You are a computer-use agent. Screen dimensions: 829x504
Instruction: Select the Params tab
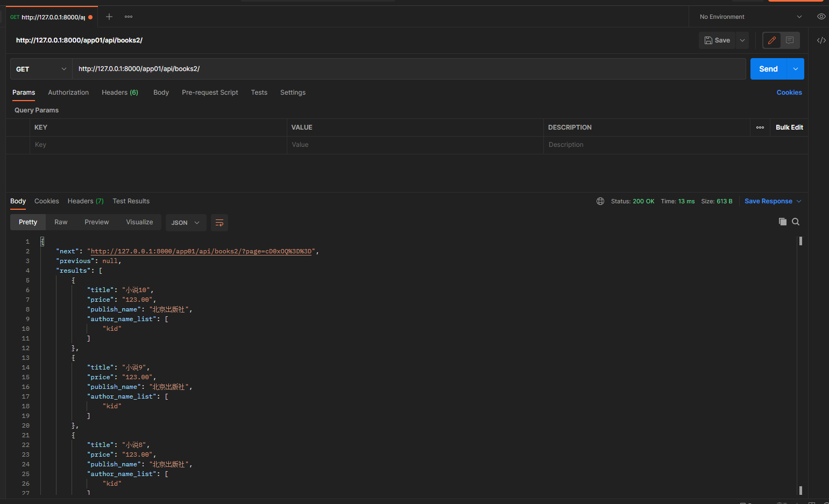[x=24, y=93]
